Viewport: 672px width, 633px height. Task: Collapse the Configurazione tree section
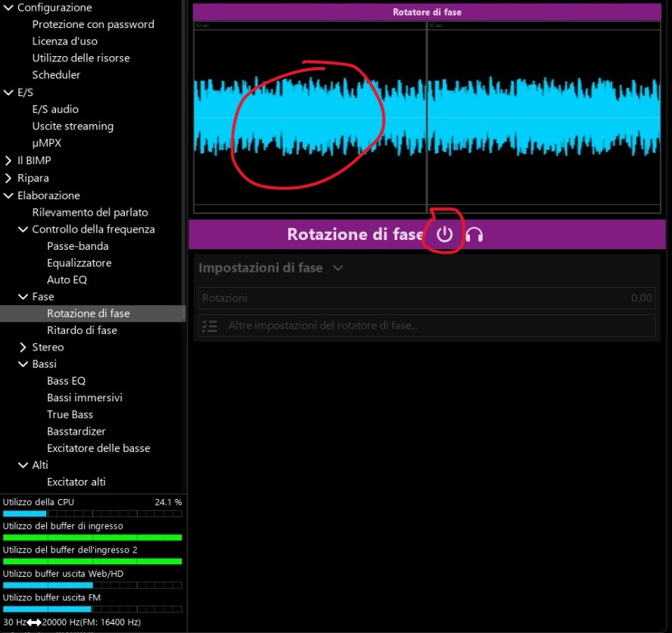click(x=8, y=8)
